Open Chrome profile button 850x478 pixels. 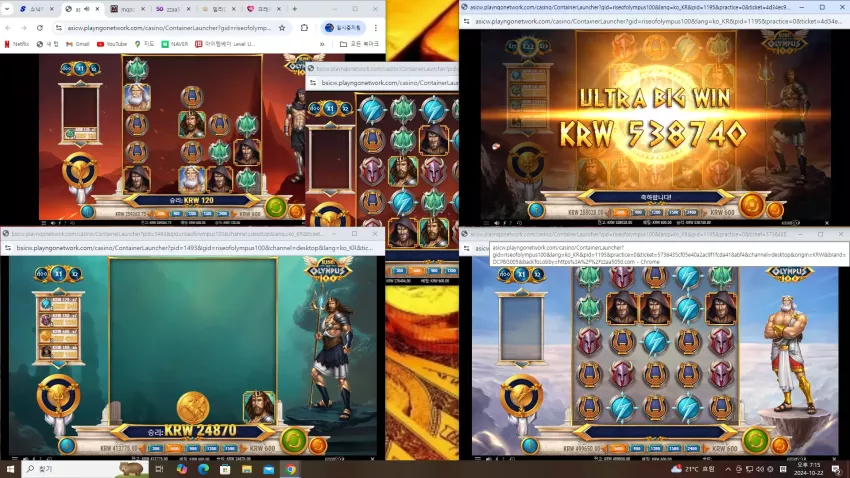(x=344, y=28)
